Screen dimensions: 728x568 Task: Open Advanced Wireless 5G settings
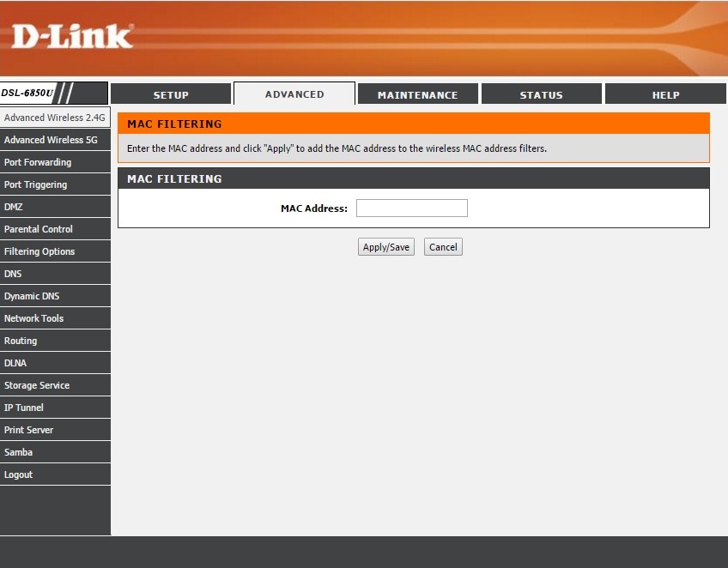[x=51, y=140]
